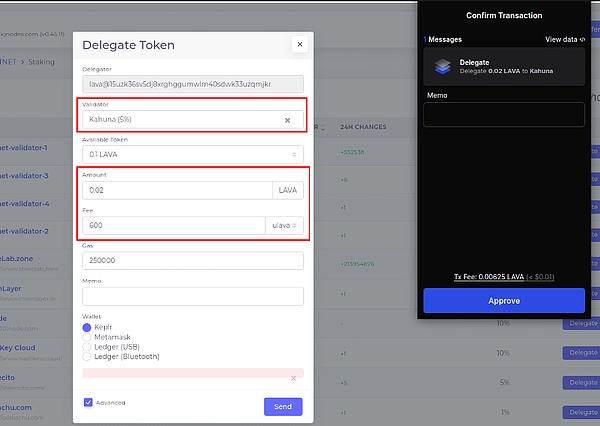Open the ulava fee unit dropdown

pos(284,225)
